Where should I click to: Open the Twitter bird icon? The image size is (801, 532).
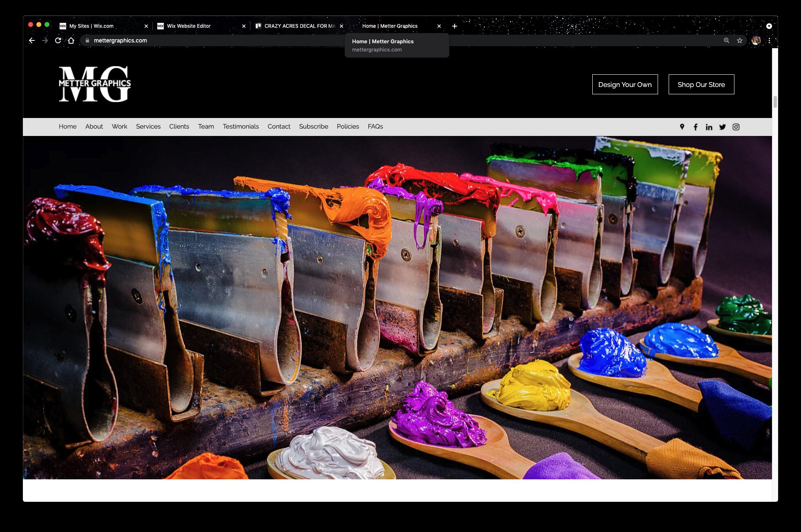722,127
